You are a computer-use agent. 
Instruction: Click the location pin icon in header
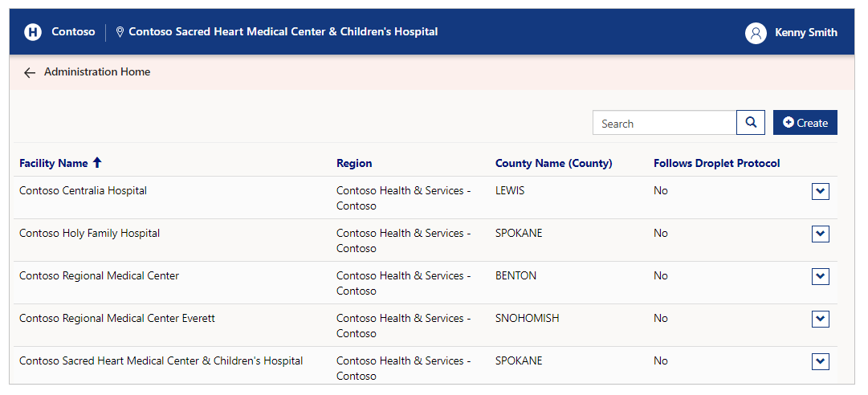coord(120,32)
